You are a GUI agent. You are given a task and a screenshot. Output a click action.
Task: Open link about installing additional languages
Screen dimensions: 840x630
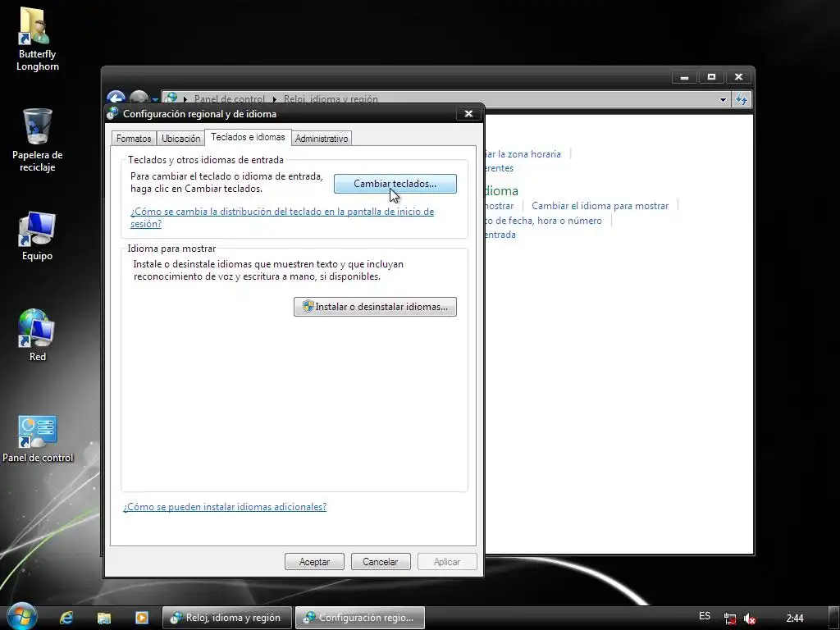coord(225,507)
